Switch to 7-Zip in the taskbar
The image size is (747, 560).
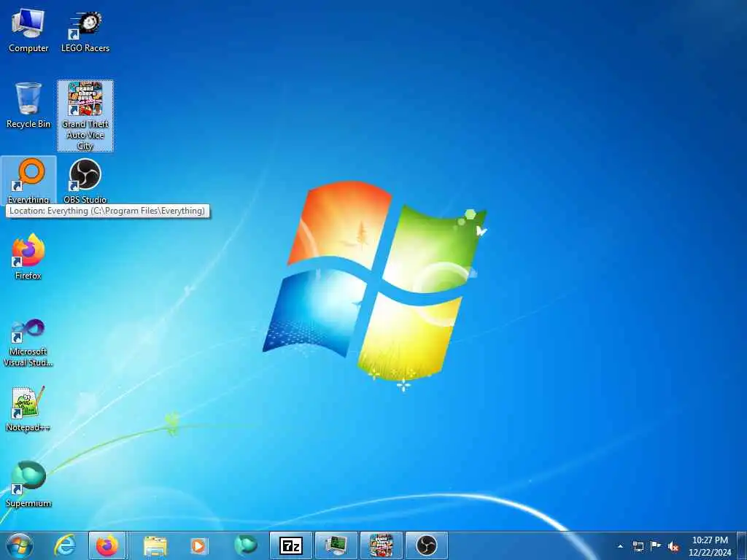(290, 545)
